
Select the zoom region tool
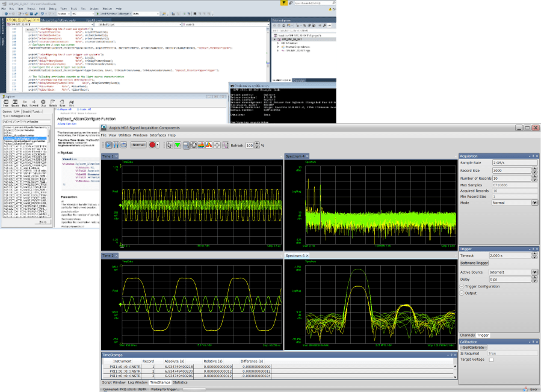[x=186, y=145]
